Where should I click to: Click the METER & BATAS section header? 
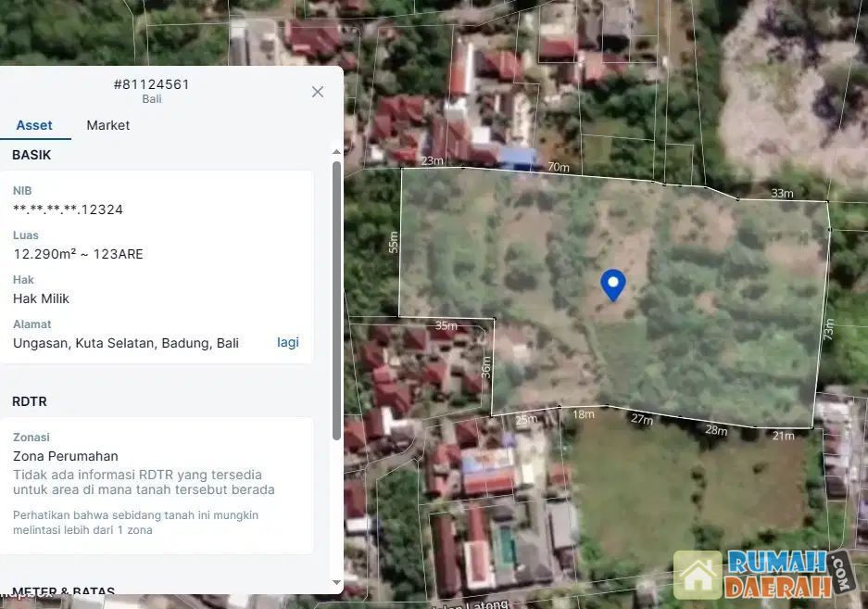click(63, 591)
